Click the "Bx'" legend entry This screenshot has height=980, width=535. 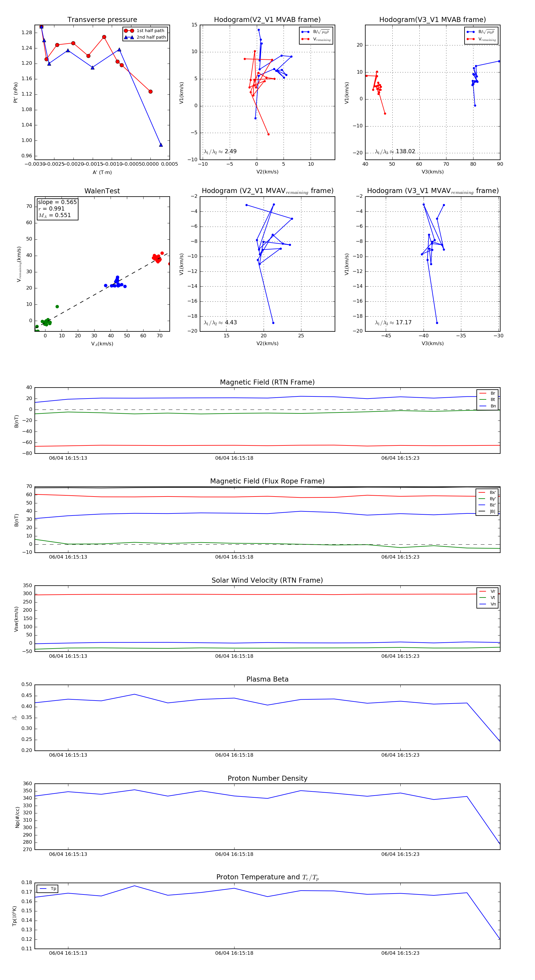point(487,493)
